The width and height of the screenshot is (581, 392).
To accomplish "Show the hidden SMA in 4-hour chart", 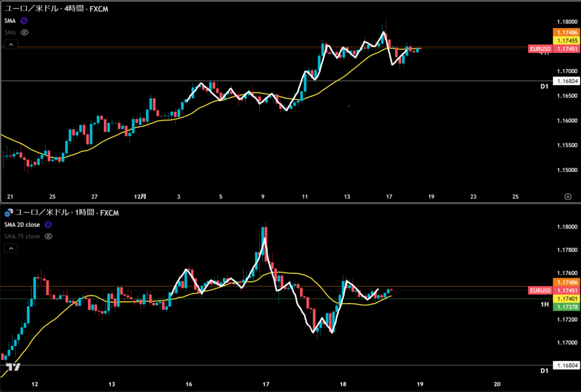I will [x=24, y=32].
